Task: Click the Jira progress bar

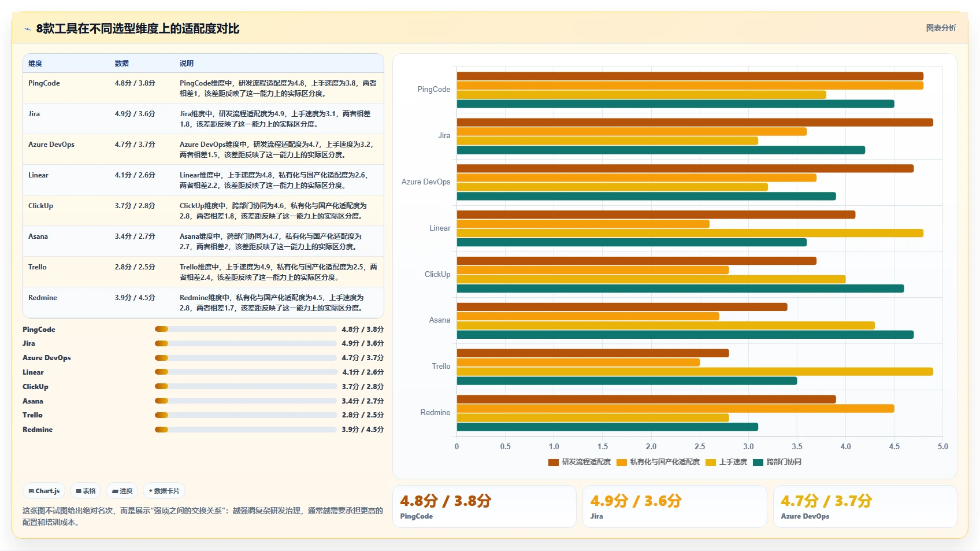Action: click(x=246, y=343)
